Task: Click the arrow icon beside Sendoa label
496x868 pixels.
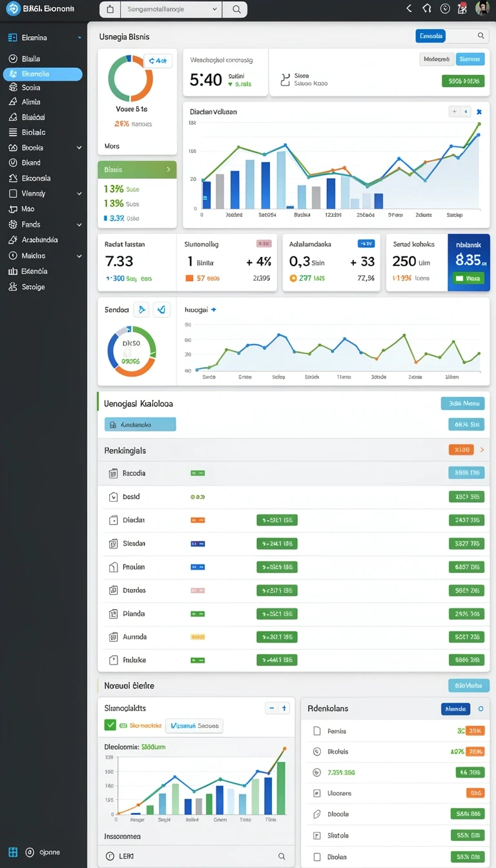Action: pyautogui.click(x=141, y=310)
